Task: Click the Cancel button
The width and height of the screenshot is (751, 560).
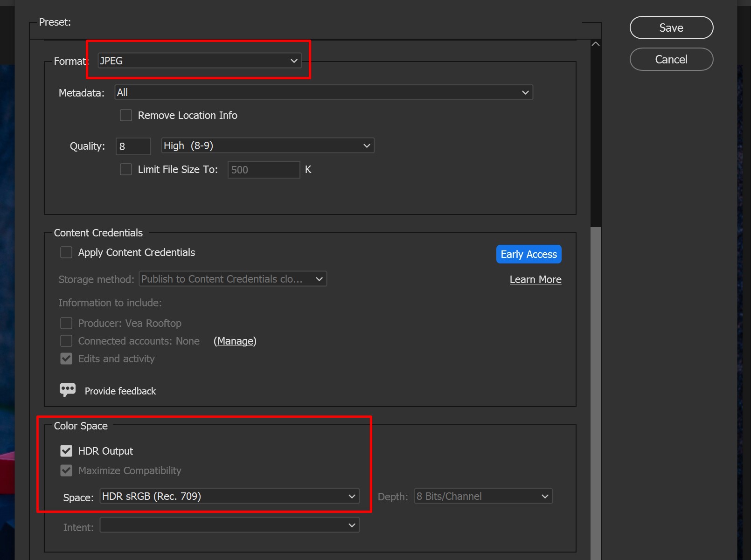Action: (x=671, y=59)
